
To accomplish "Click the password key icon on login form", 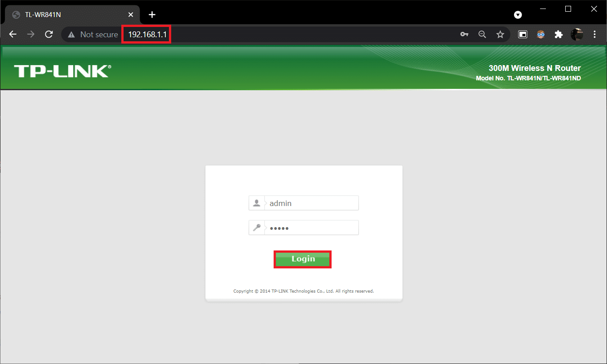I will [257, 228].
